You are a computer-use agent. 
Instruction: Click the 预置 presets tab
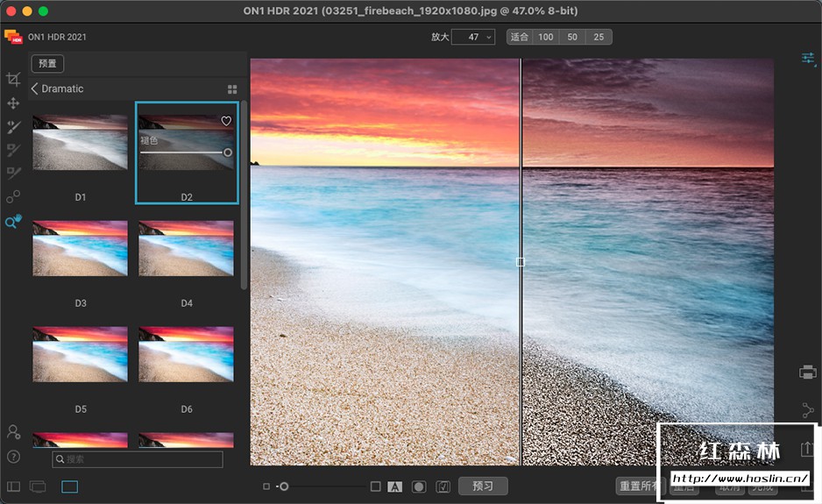point(47,63)
